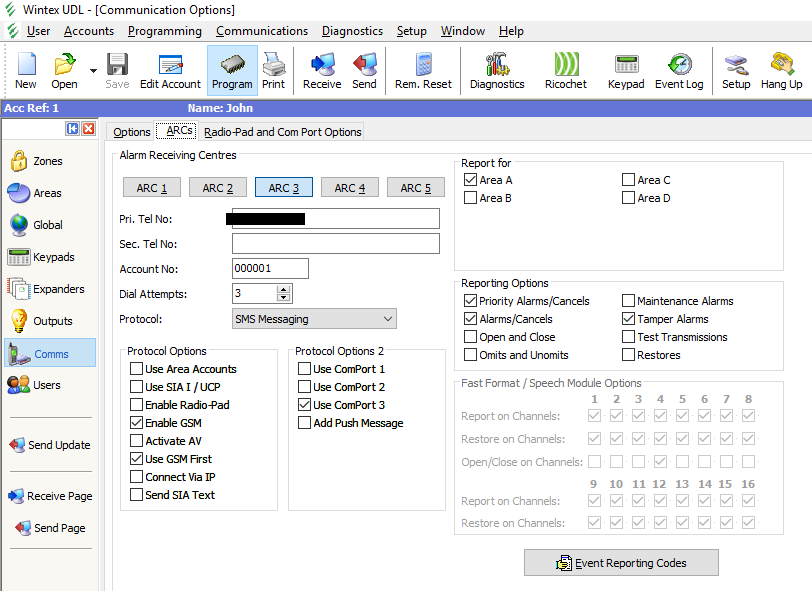Select the ARC 4 button
812x591 pixels.
tap(350, 188)
